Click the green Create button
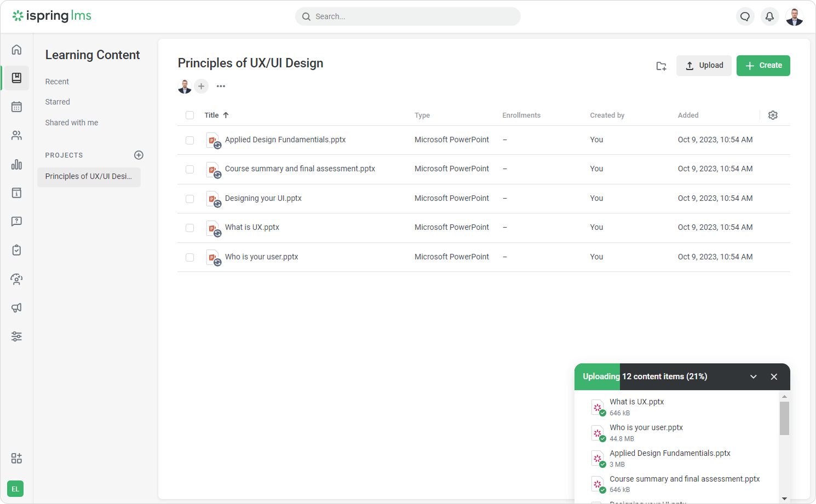The image size is (816, 504). [x=763, y=66]
